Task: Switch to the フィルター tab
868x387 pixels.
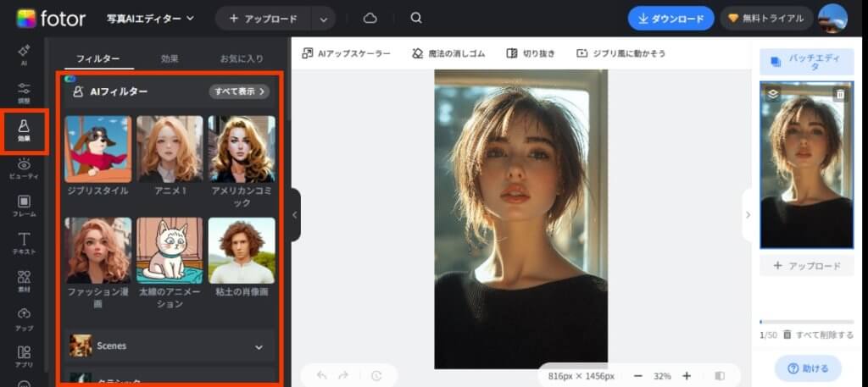Action: click(x=98, y=58)
